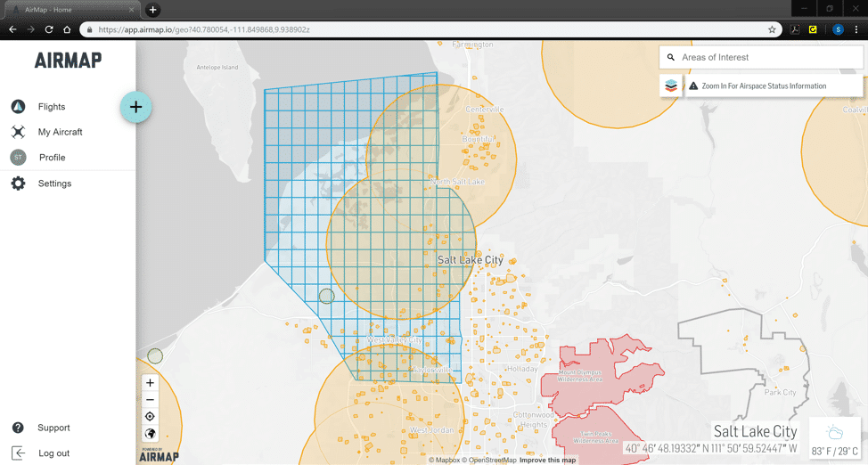868x465 pixels.
Task: Click the teal plus create flight button
Action: 135,107
